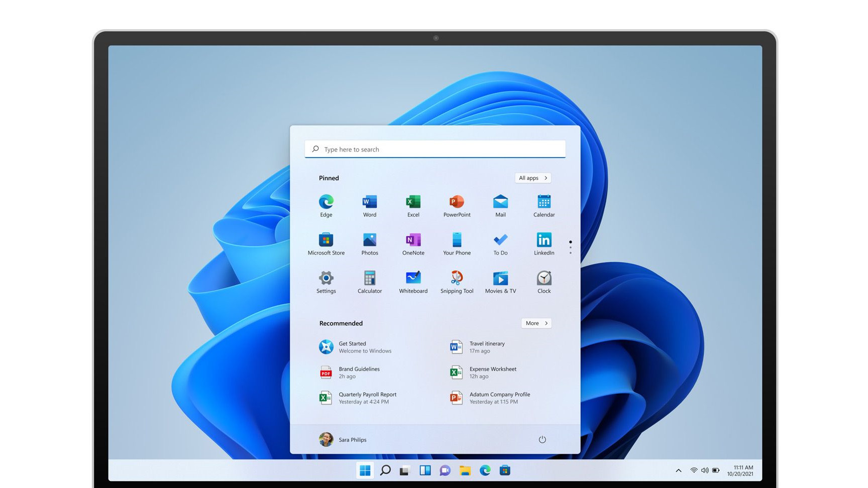Open Settings from pinned apps

326,282
